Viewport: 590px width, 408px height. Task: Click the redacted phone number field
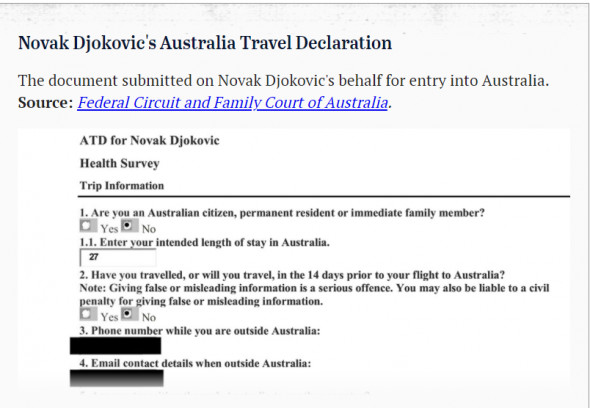click(x=116, y=346)
